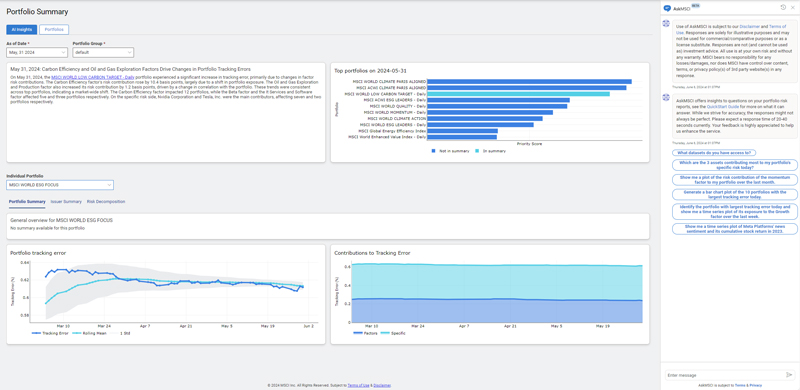Viewport: 800px width, 390px height.
Task: Click the MSCI WORLD QUALITY - Daily label
Action: (397, 106)
